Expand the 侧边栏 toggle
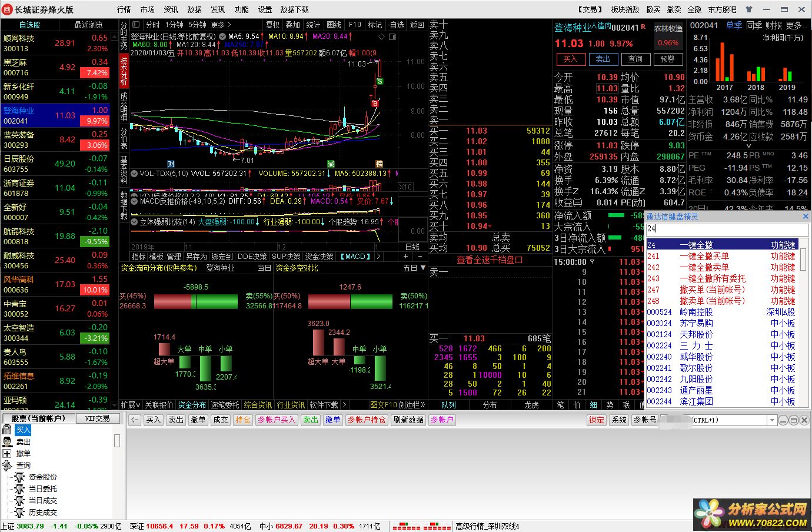This screenshot has width=812, height=532. [412, 405]
